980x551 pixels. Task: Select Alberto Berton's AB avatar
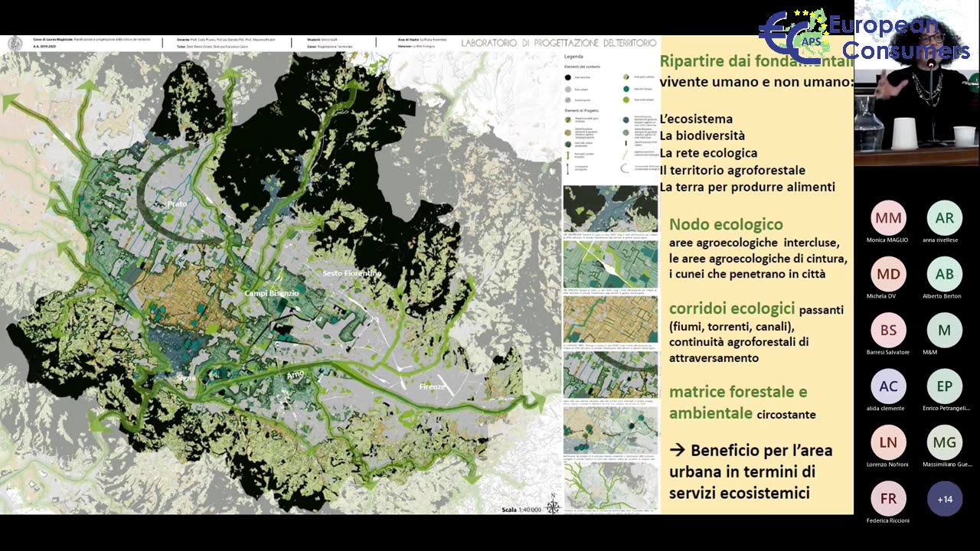(945, 274)
